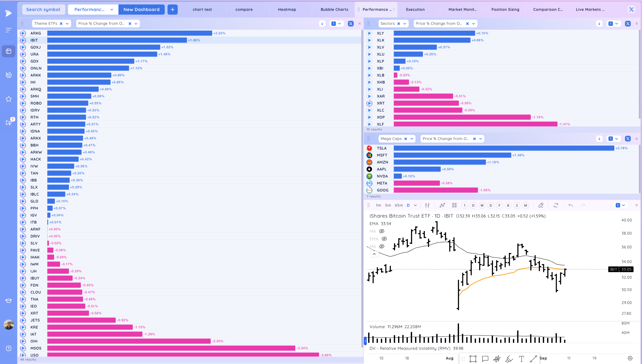Expand the Sectors watchlist dropdown

(405, 24)
